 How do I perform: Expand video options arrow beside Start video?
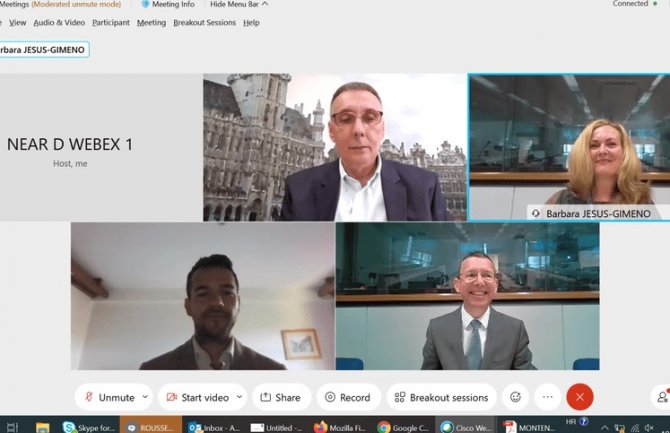click(x=239, y=397)
